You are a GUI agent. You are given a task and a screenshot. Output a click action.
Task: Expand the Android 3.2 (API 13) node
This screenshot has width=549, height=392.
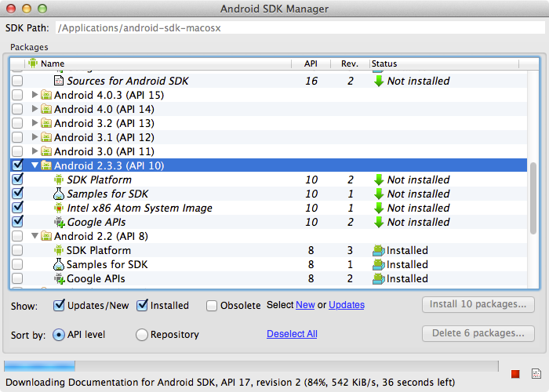[x=35, y=122]
